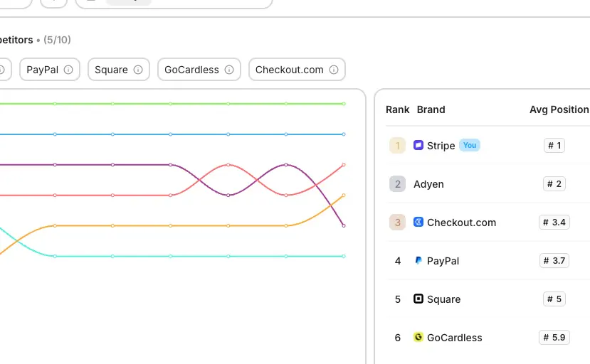The width and height of the screenshot is (590, 364).
Task: Select GoCardless name in the ranking table
Action: coord(455,338)
